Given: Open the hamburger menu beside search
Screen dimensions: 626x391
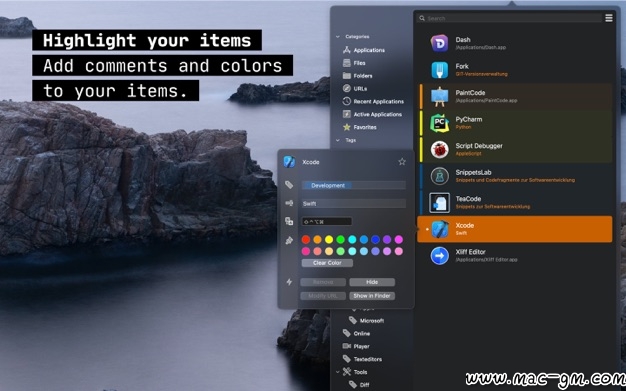Looking at the screenshot, I should (x=608, y=18).
